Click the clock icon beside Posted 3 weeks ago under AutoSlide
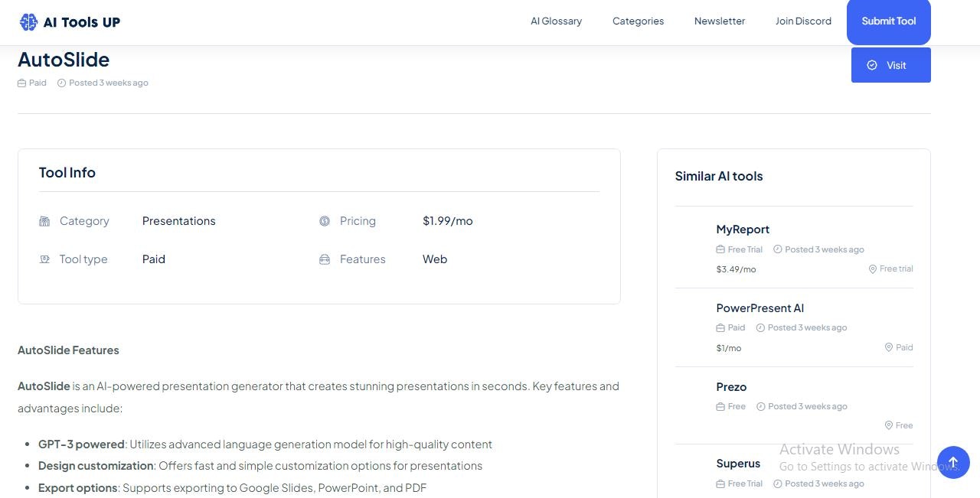Viewport: 980px width, 498px height. [62, 83]
